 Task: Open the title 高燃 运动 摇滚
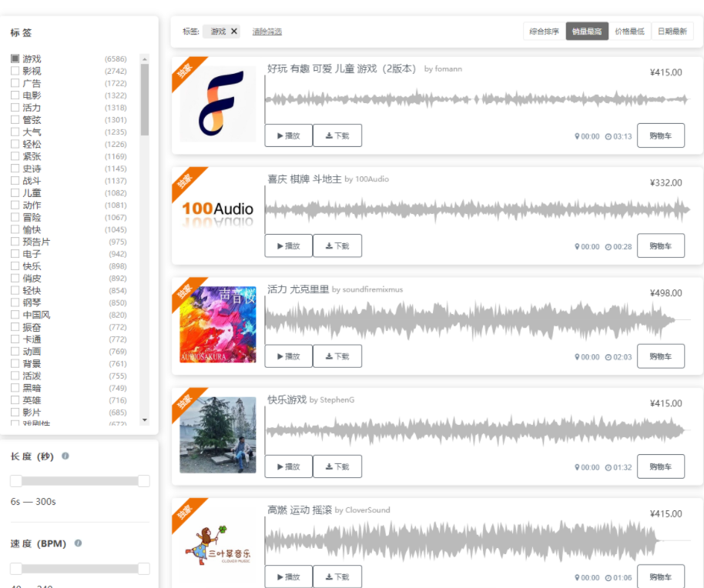[300, 510]
